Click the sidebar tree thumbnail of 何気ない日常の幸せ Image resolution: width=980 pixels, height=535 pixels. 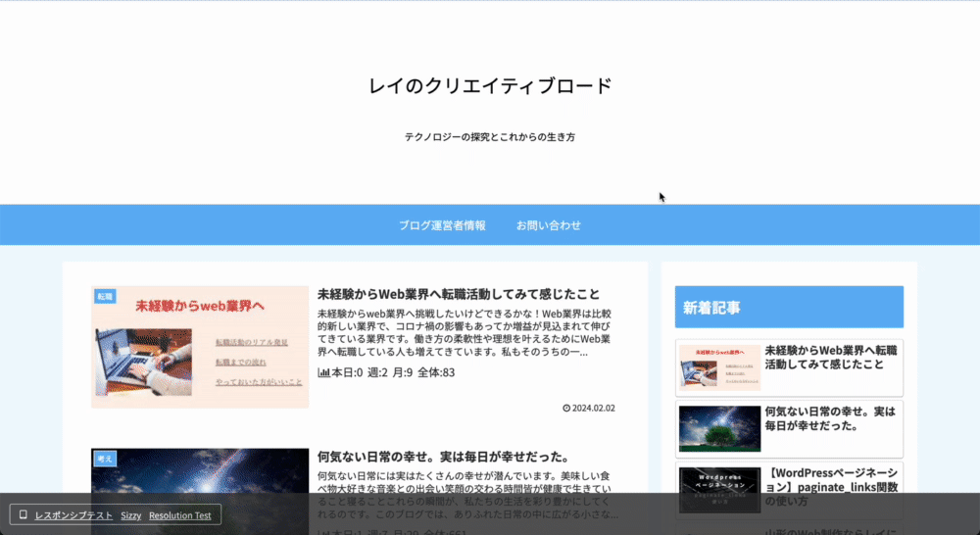tap(719, 429)
